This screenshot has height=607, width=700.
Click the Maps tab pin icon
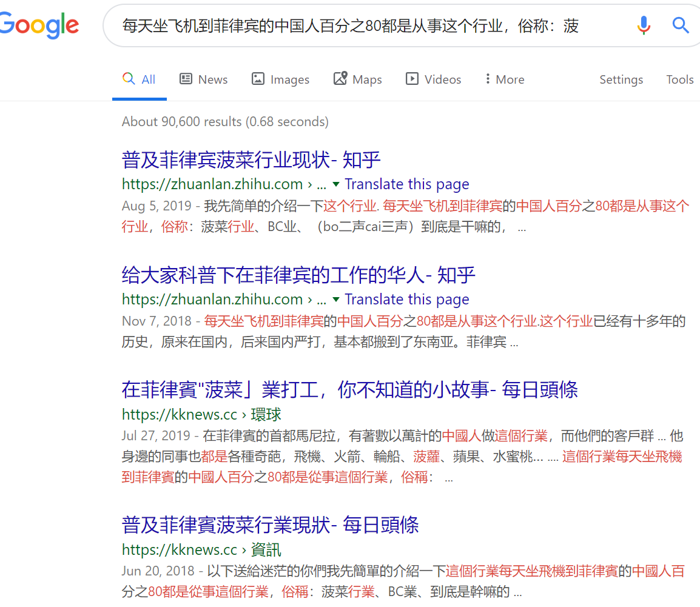(x=340, y=78)
